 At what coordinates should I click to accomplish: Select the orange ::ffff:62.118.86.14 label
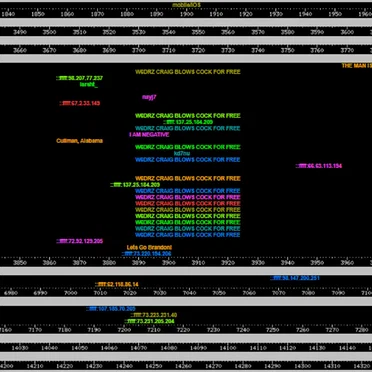[117, 284]
